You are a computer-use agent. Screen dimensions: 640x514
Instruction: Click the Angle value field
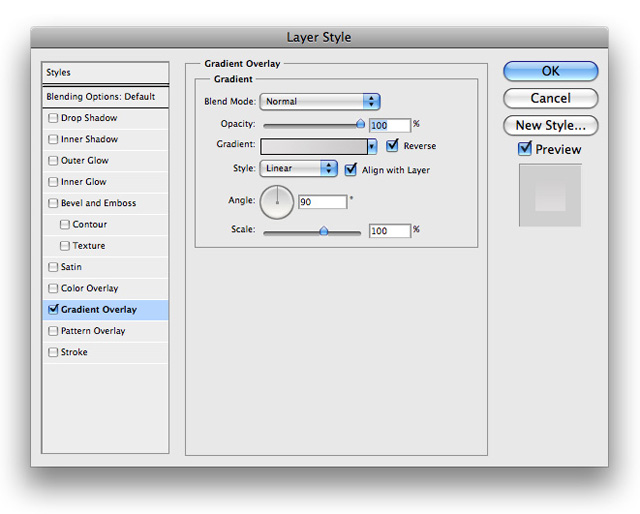(x=322, y=202)
